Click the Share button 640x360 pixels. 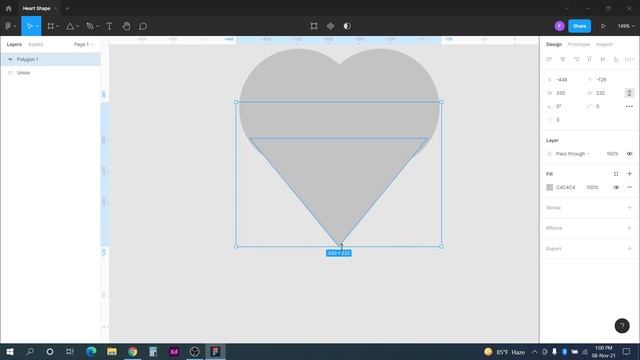(580, 26)
